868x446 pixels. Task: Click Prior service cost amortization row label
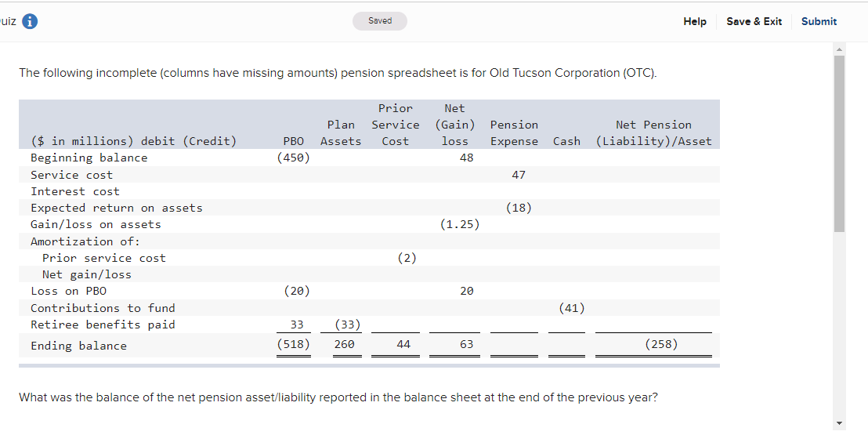(x=104, y=258)
